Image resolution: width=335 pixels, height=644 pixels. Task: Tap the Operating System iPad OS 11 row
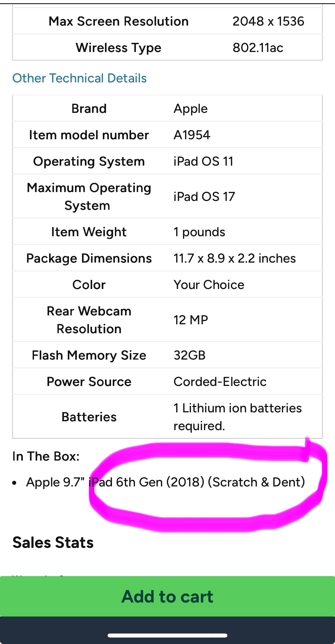(167, 161)
